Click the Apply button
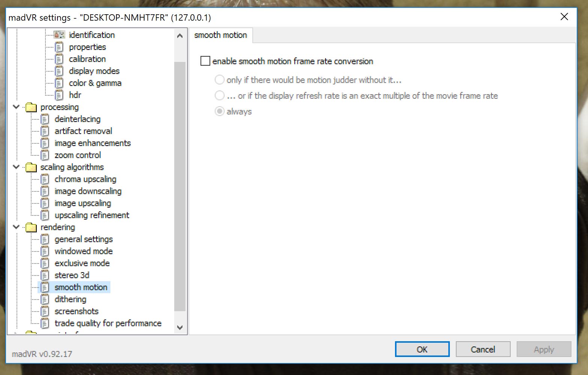Image resolution: width=588 pixels, height=375 pixels. (544, 349)
